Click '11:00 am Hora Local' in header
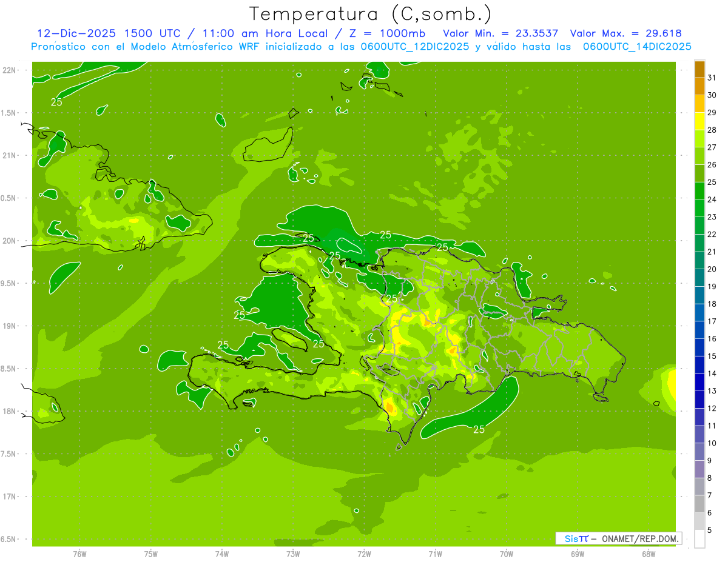Viewport: 728px width, 562px height. [264, 33]
